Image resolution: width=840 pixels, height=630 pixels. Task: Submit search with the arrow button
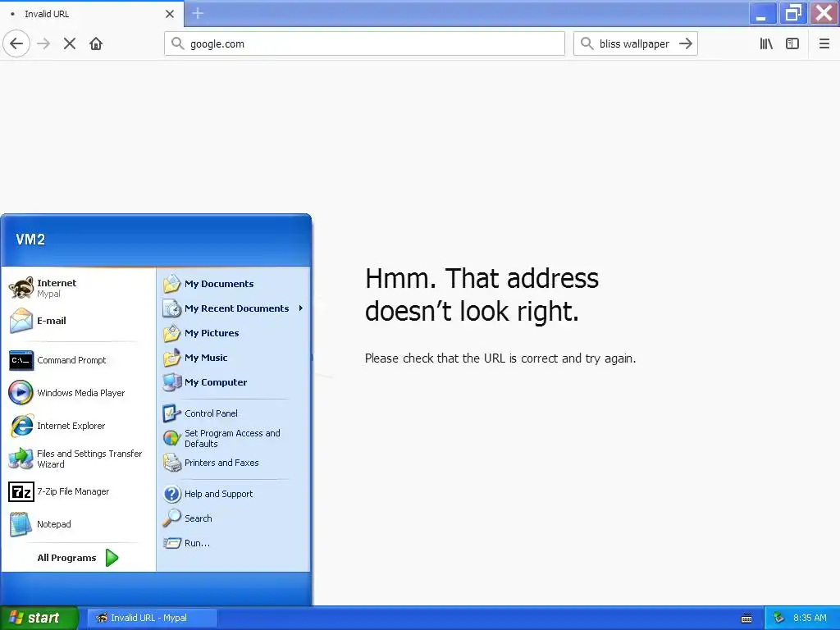[686, 43]
